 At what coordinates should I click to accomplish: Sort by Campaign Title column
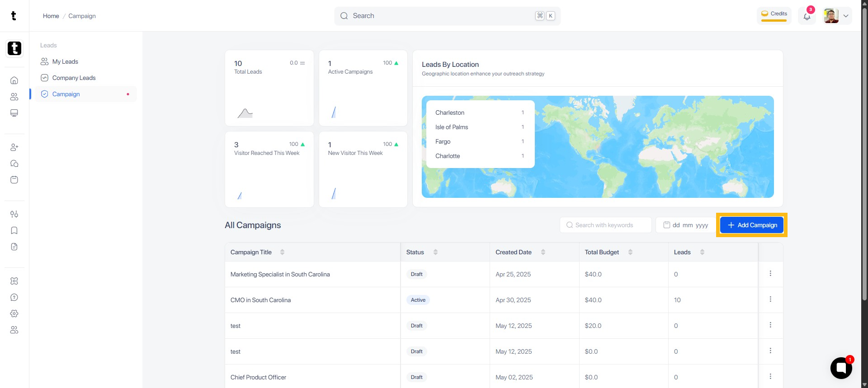[x=282, y=252]
